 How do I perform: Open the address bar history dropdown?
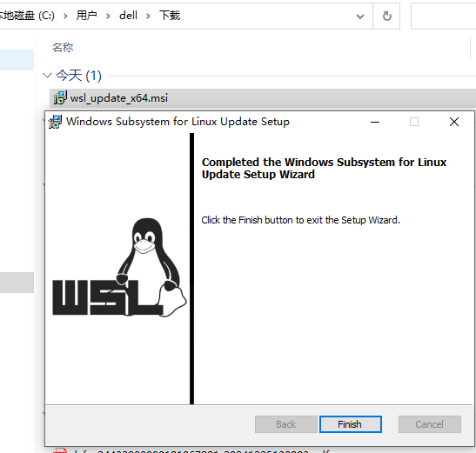coord(360,16)
